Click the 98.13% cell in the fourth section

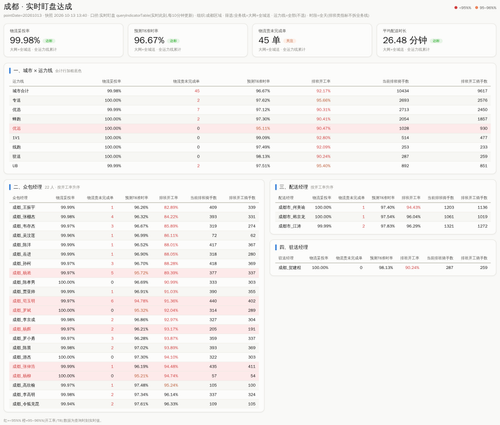click(x=386, y=268)
